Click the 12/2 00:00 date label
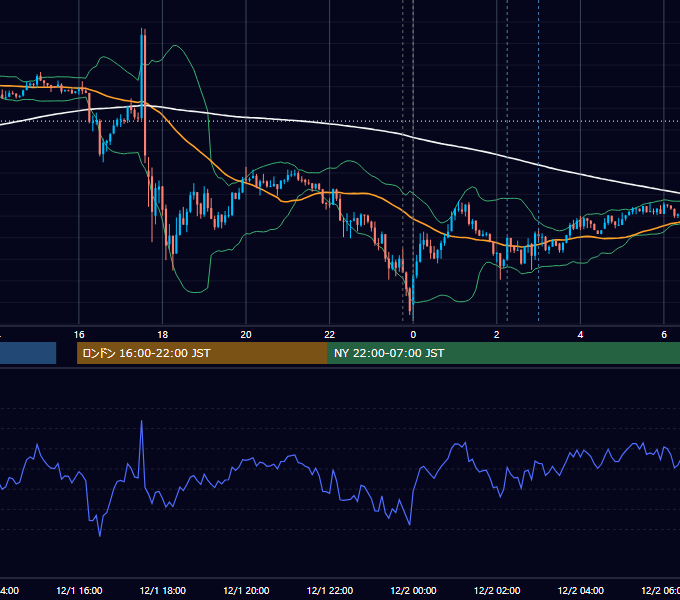 pos(413,590)
